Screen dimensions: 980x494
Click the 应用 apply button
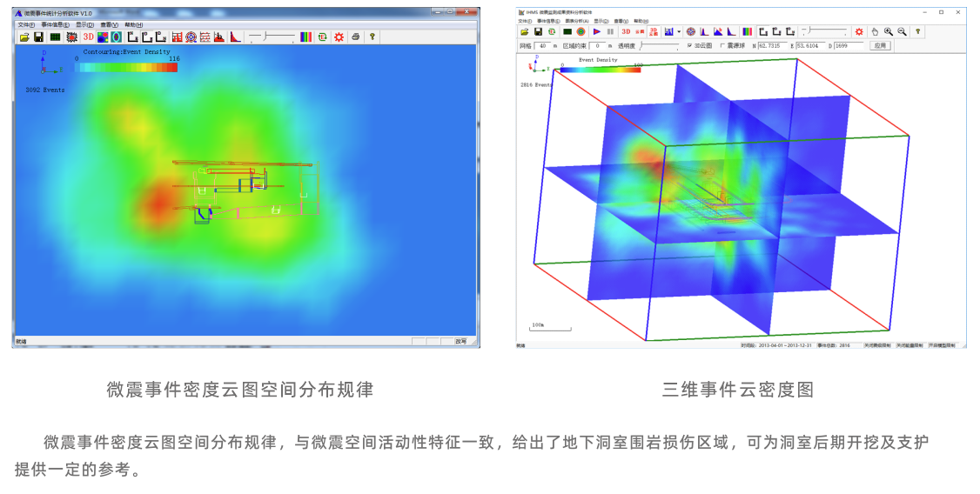tap(880, 45)
